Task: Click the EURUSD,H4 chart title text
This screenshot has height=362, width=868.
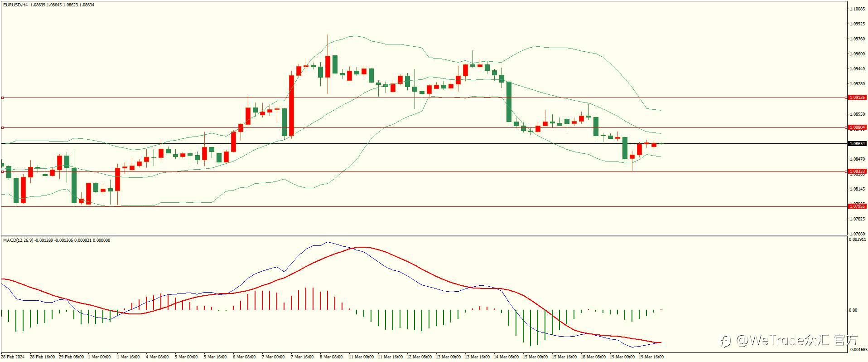Action: pos(15,5)
